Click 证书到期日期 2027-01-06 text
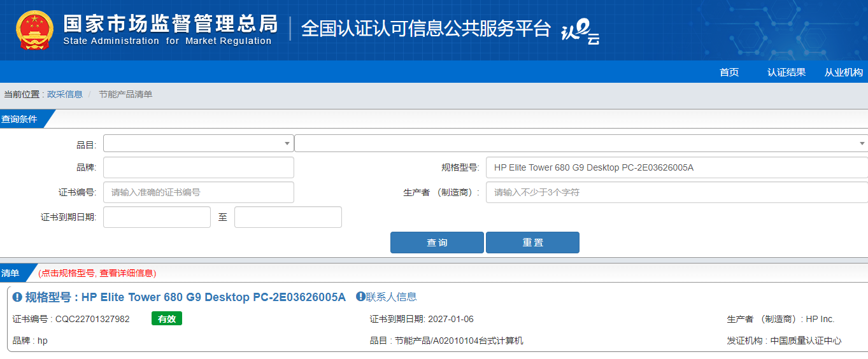This screenshot has height=359, width=868. click(x=422, y=319)
